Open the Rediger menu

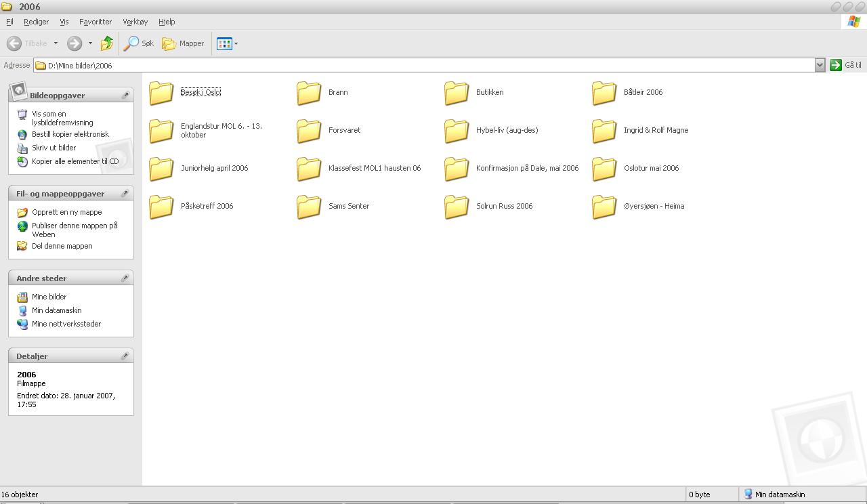pyautogui.click(x=36, y=22)
